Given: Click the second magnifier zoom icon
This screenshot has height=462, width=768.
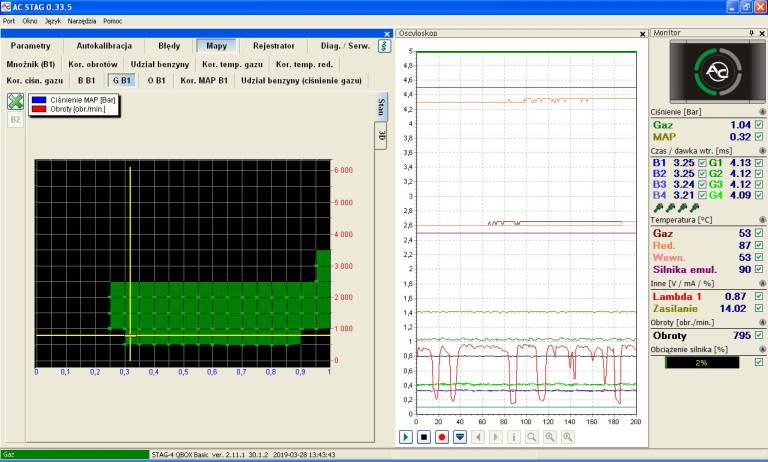Looking at the screenshot, I should 550,437.
